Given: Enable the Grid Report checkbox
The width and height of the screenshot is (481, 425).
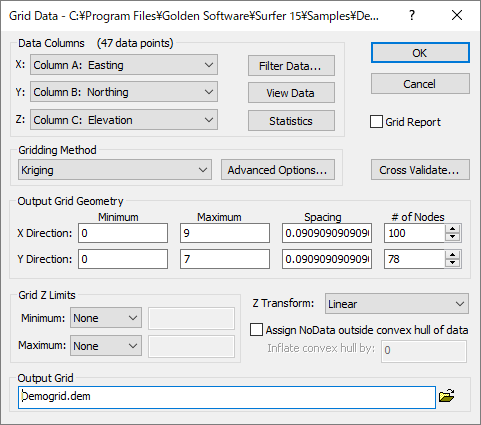Looking at the screenshot, I should [x=376, y=122].
